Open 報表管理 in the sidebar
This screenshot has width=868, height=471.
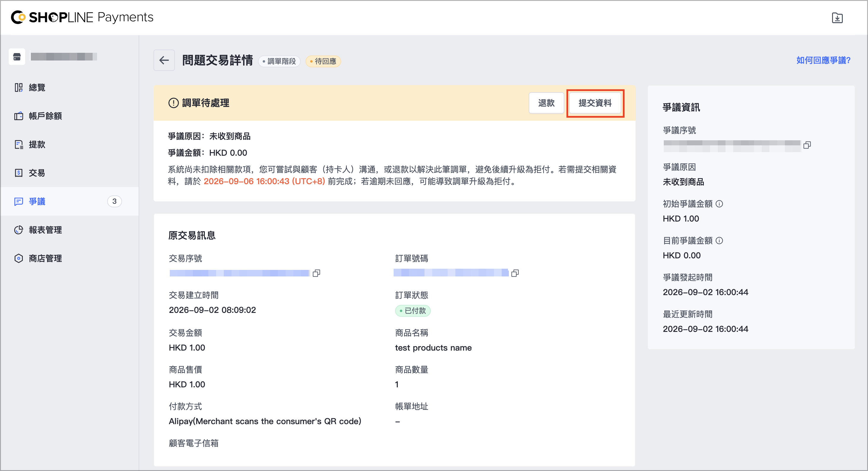click(x=69, y=230)
